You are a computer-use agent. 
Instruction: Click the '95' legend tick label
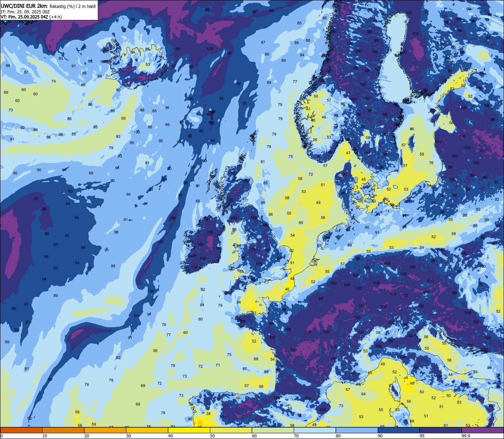point(422,436)
